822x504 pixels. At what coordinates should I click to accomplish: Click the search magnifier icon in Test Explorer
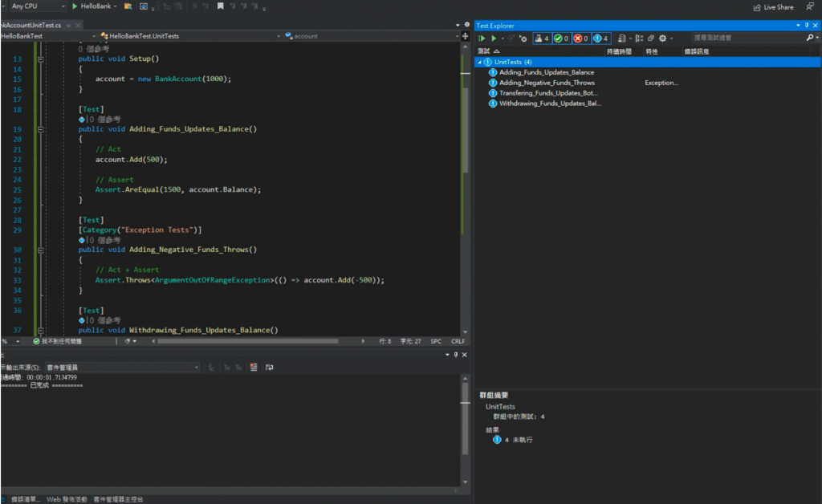pos(810,38)
